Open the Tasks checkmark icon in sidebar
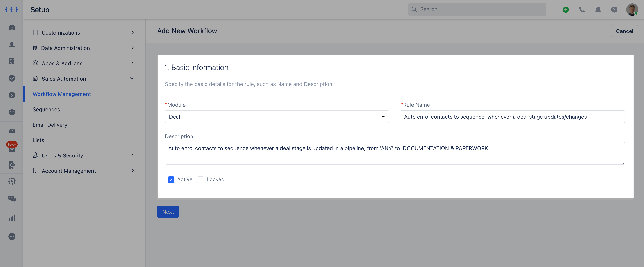Viewport: 644px width, 267px height. coord(12,78)
